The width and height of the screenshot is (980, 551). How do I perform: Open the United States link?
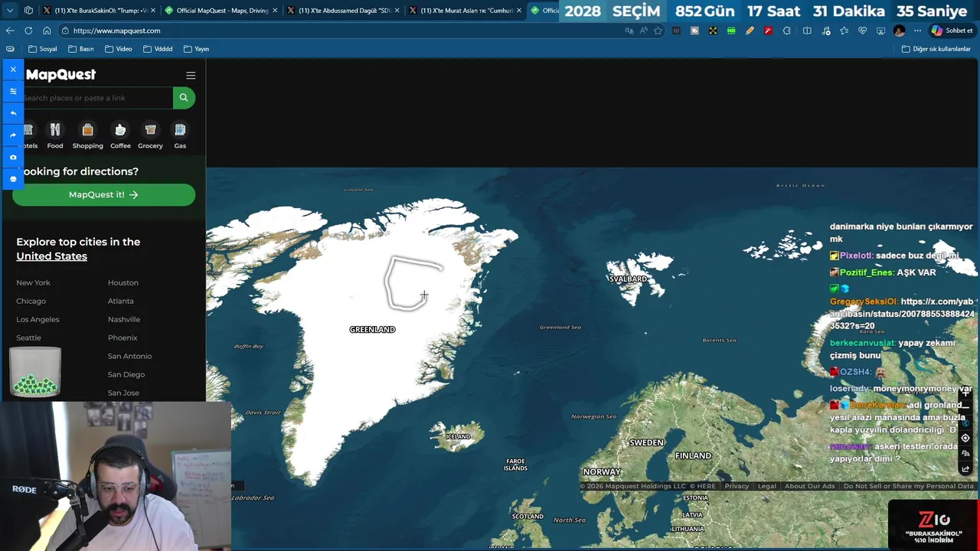(x=51, y=256)
